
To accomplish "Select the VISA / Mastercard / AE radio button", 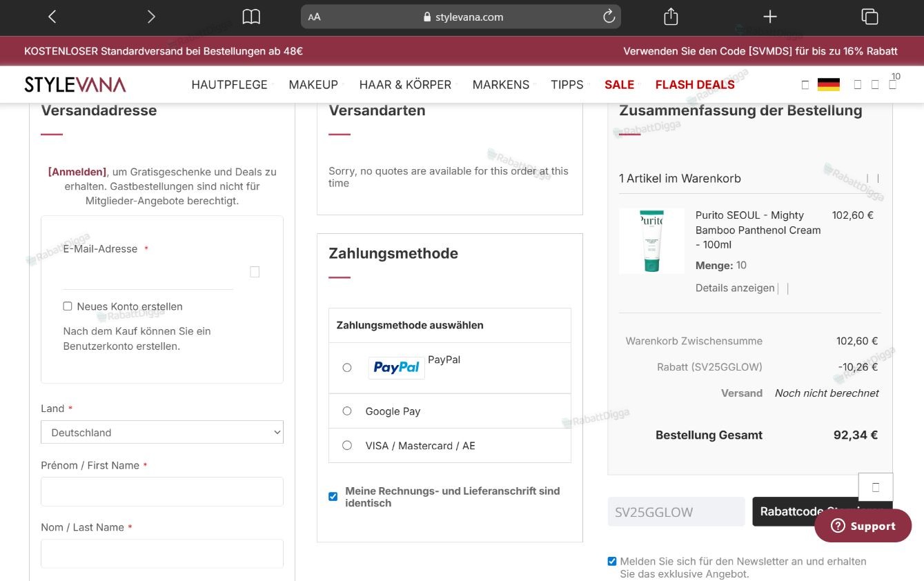I will (347, 446).
